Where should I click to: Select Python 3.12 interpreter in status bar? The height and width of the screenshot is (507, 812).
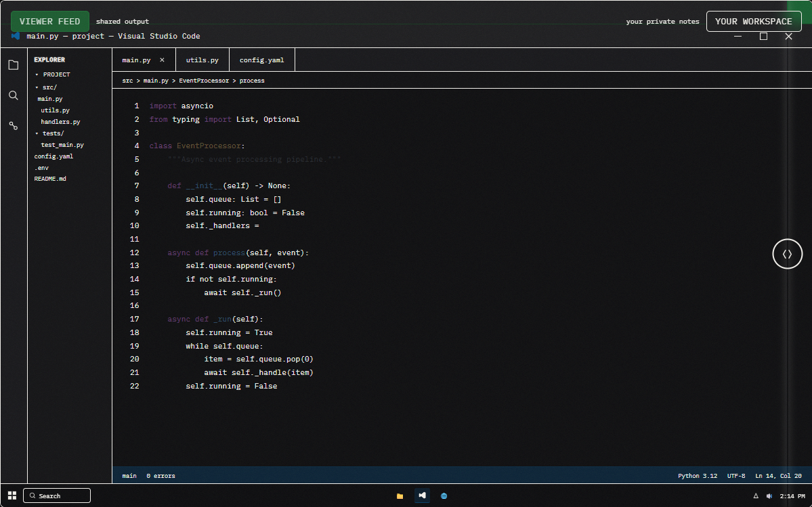pyautogui.click(x=697, y=476)
